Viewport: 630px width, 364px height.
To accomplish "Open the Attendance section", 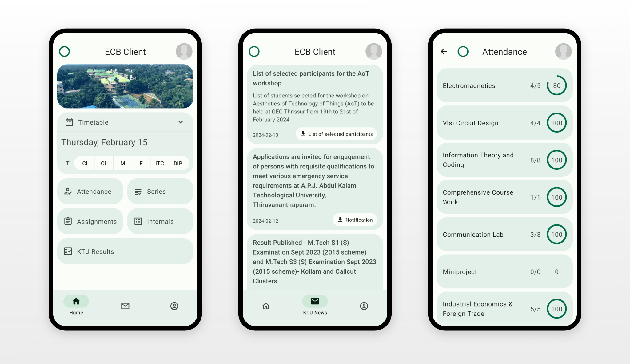I will [91, 191].
